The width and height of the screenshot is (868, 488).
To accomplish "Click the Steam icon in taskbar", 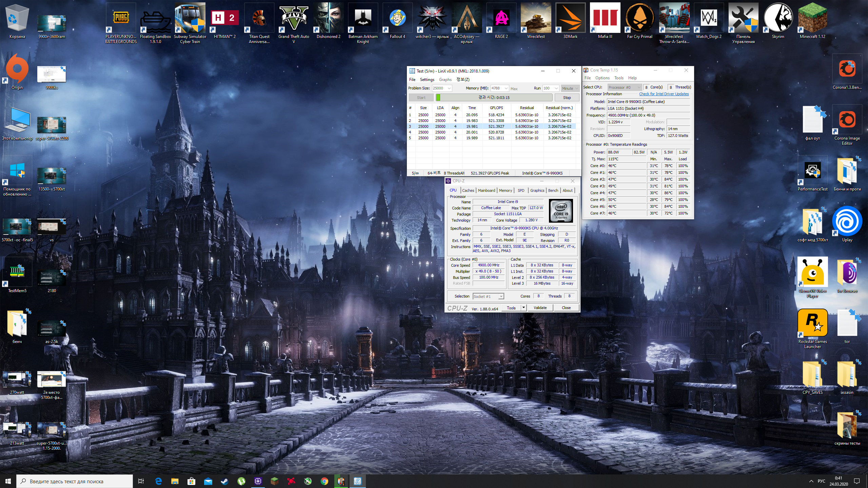I will (224, 481).
